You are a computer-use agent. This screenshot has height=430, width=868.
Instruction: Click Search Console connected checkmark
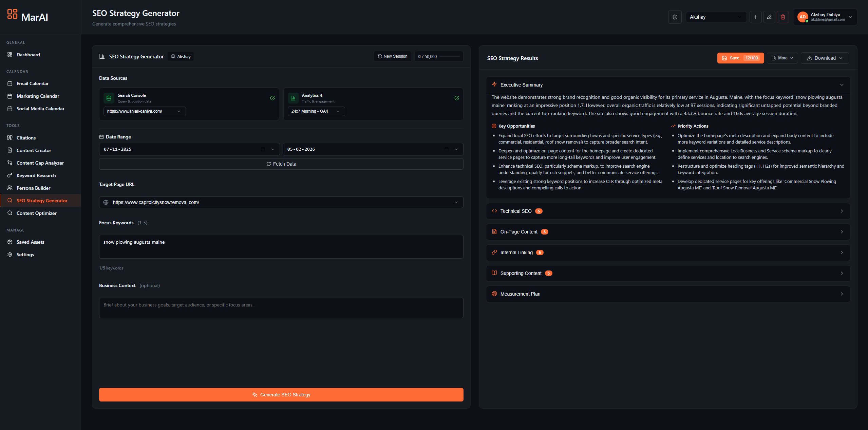tap(272, 98)
